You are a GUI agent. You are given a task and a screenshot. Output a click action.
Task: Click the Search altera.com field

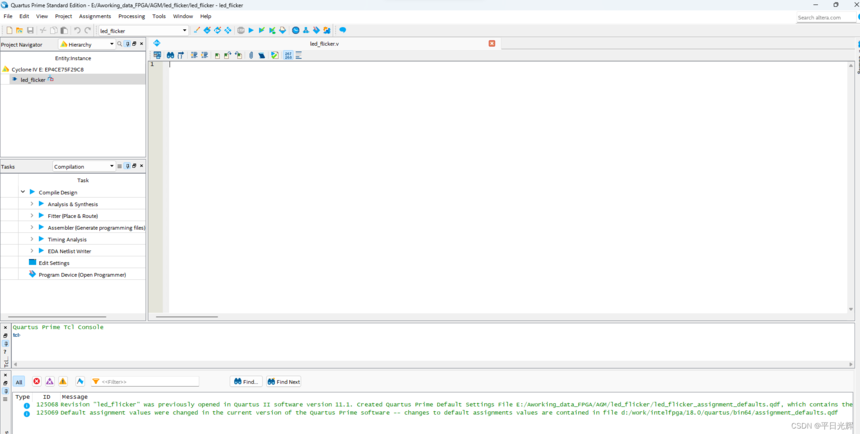coord(825,18)
